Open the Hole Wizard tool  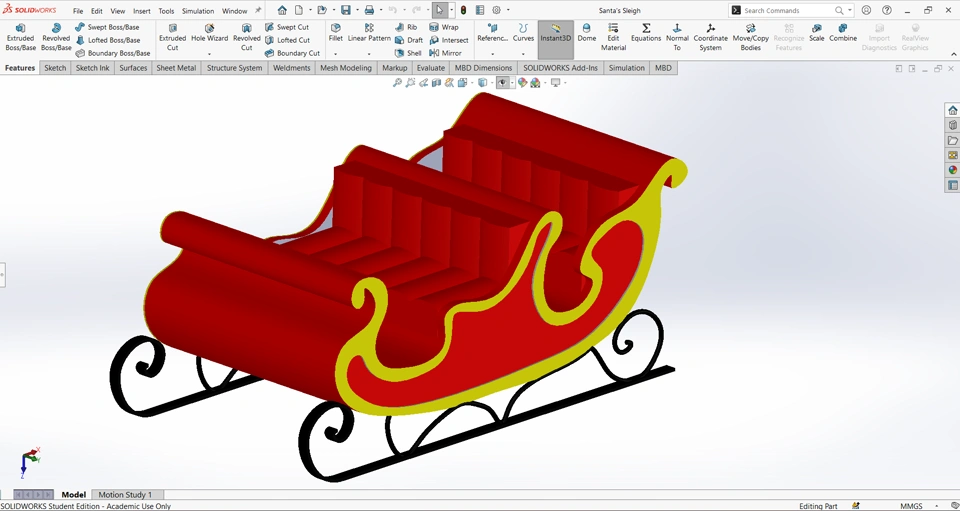(x=209, y=34)
